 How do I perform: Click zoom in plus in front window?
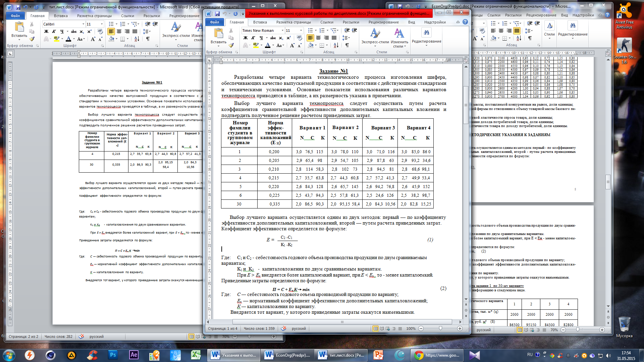tap(460, 328)
